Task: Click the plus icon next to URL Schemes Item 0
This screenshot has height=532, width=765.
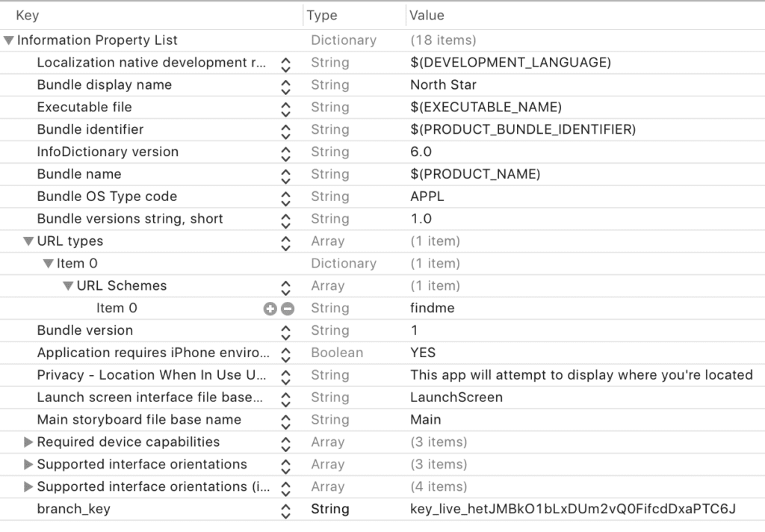Action: (270, 308)
